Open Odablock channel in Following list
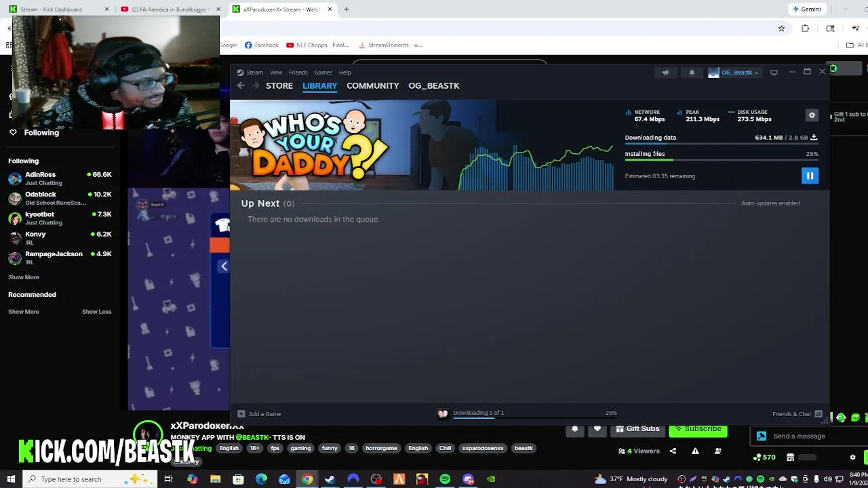 tap(60, 198)
